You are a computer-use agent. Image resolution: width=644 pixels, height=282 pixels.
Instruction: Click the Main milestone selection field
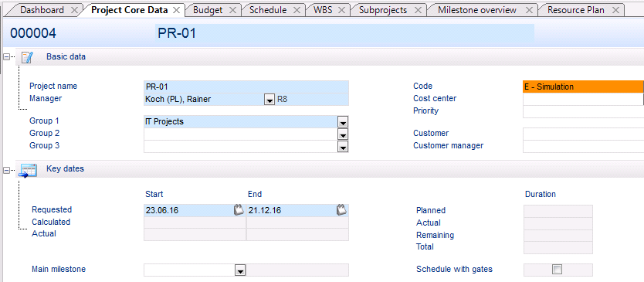tap(189, 270)
